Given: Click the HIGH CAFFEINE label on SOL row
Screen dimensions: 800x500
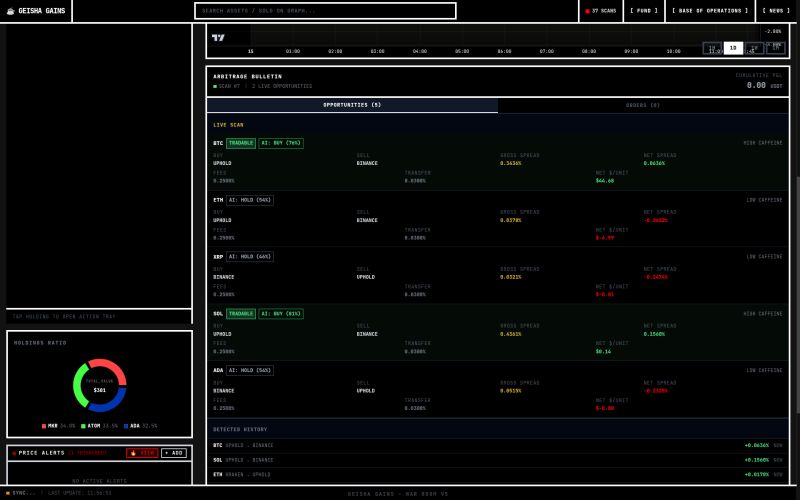Looking at the screenshot, I should pos(762,314).
